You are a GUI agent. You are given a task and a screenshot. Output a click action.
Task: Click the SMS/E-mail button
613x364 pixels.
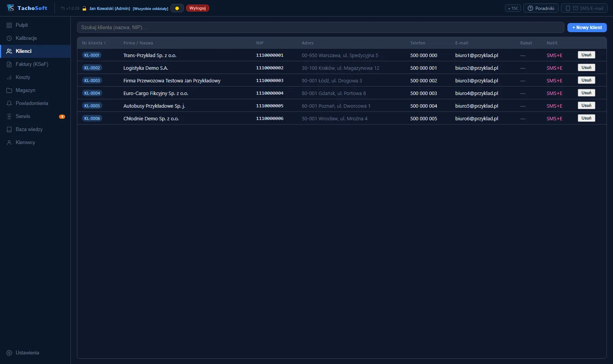[x=584, y=8]
